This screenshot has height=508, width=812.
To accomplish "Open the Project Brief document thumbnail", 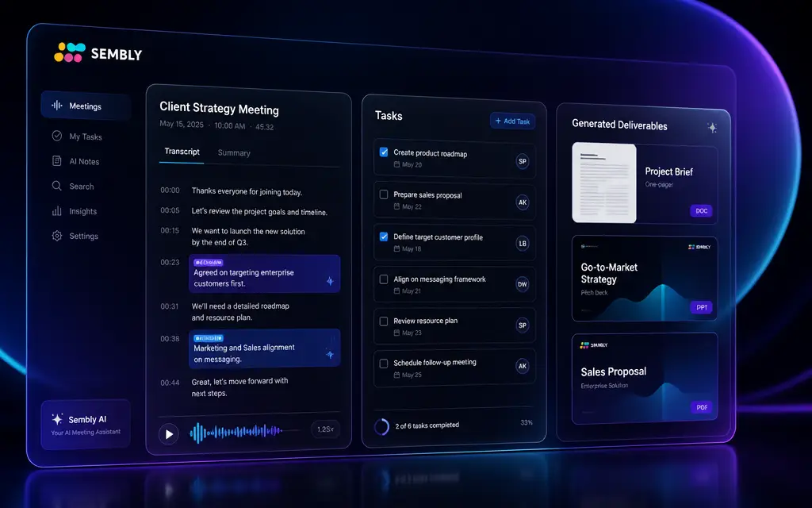I will pos(603,183).
